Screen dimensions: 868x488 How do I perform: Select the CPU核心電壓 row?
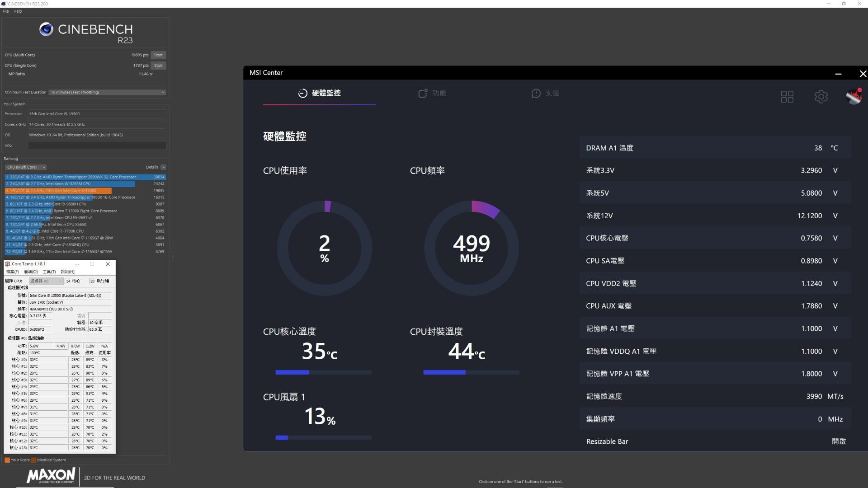click(715, 238)
